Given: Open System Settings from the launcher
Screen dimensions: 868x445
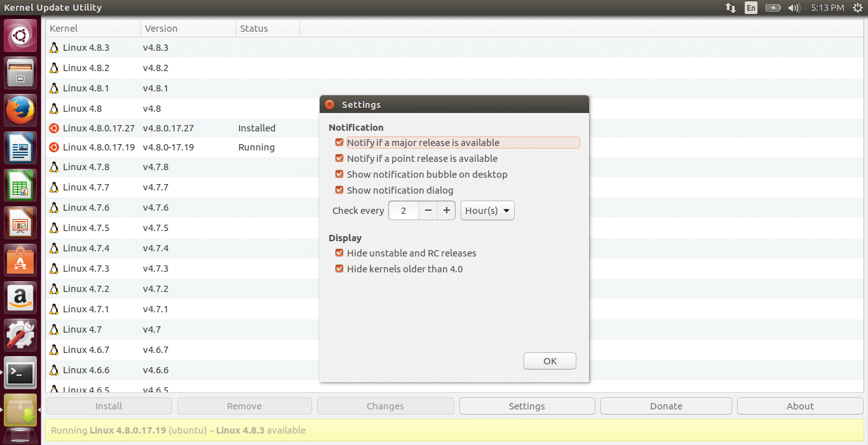Looking at the screenshot, I should pyautogui.click(x=21, y=335).
